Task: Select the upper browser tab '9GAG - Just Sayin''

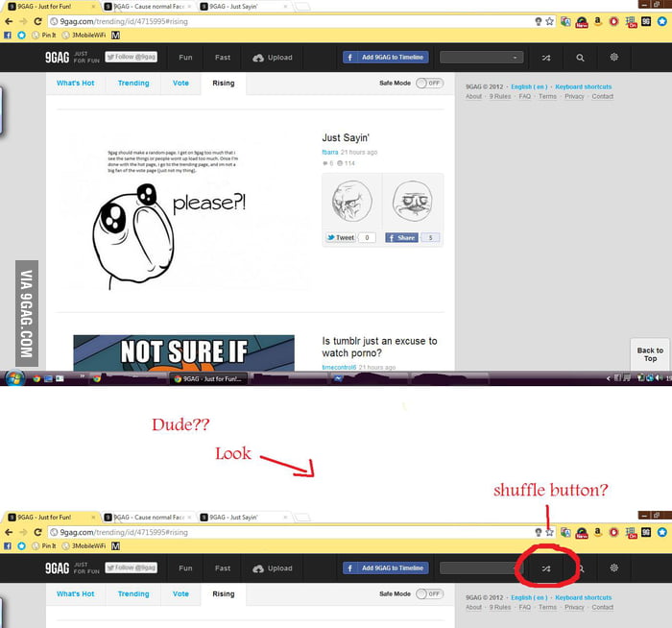Action: [x=244, y=7]
